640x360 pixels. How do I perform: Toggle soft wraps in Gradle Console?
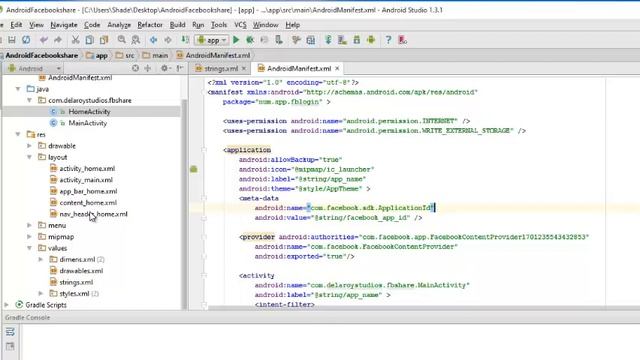coord(10,331)
